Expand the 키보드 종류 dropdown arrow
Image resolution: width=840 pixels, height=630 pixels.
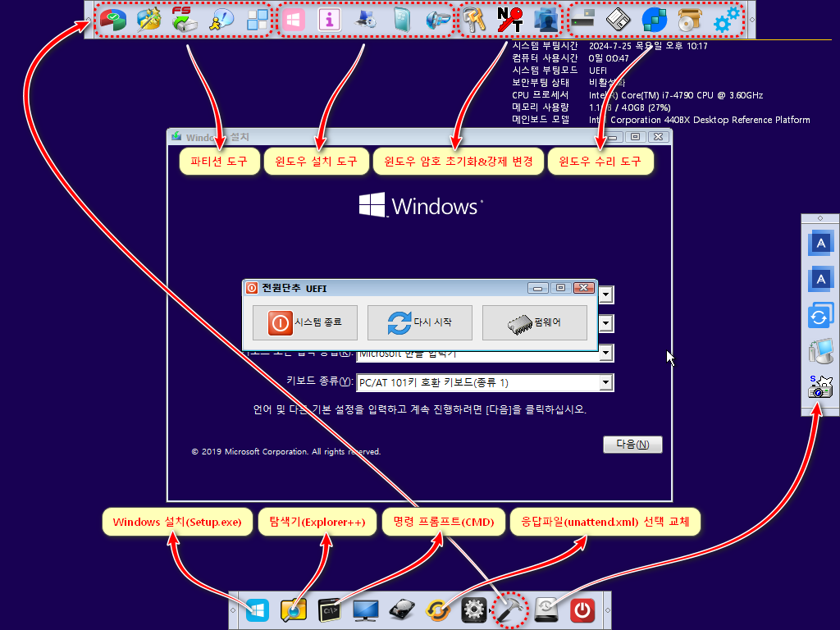[x=606, y=382]
